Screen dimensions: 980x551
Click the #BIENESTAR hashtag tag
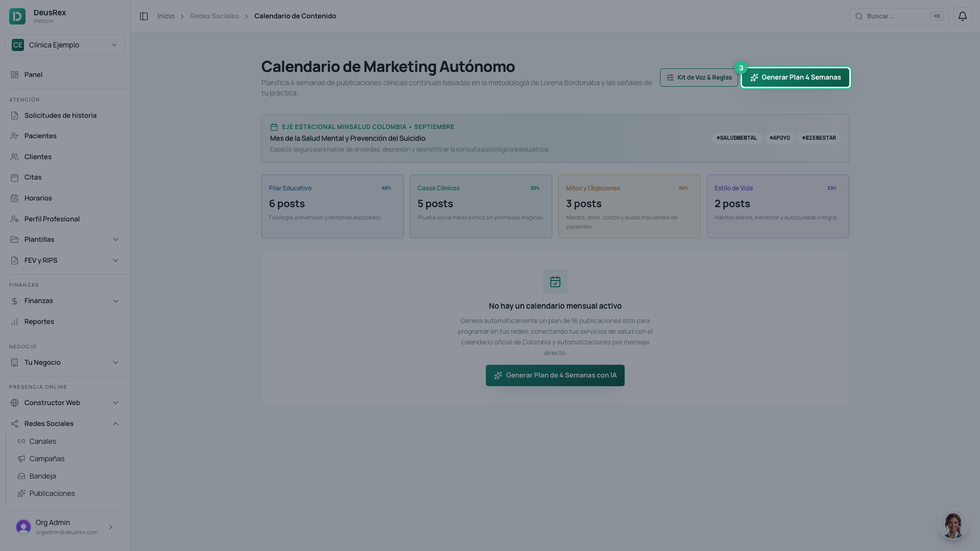point(819,138)
